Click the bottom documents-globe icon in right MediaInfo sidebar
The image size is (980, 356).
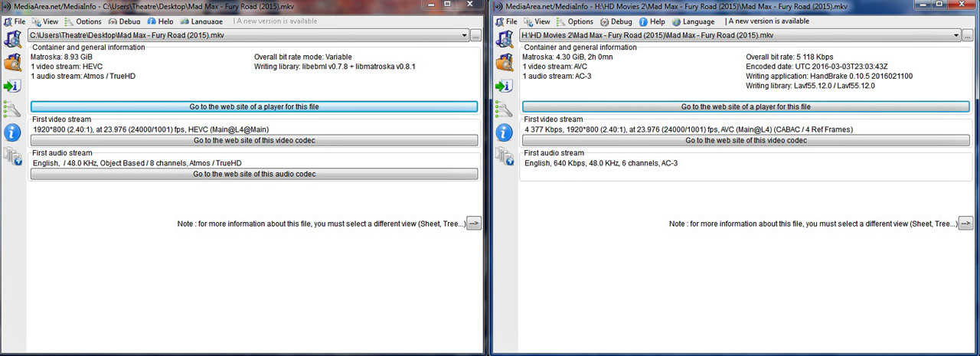[504, 155]
